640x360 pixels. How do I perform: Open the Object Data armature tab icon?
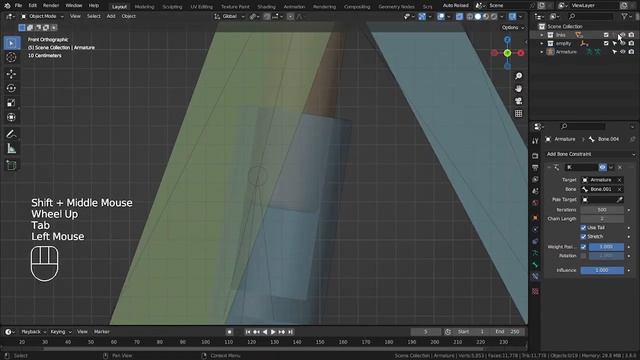coord(535,253)
